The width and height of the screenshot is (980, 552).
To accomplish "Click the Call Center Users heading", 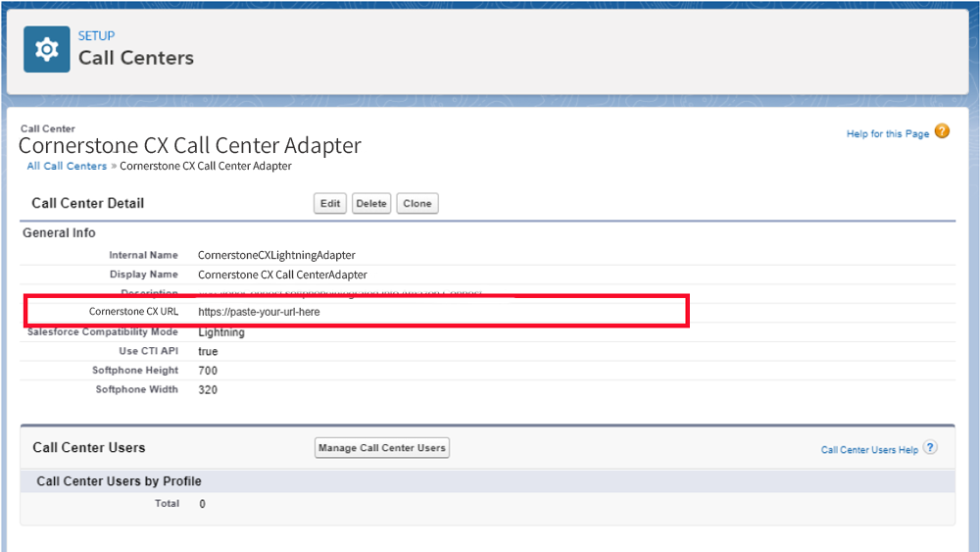I will 89,448.
